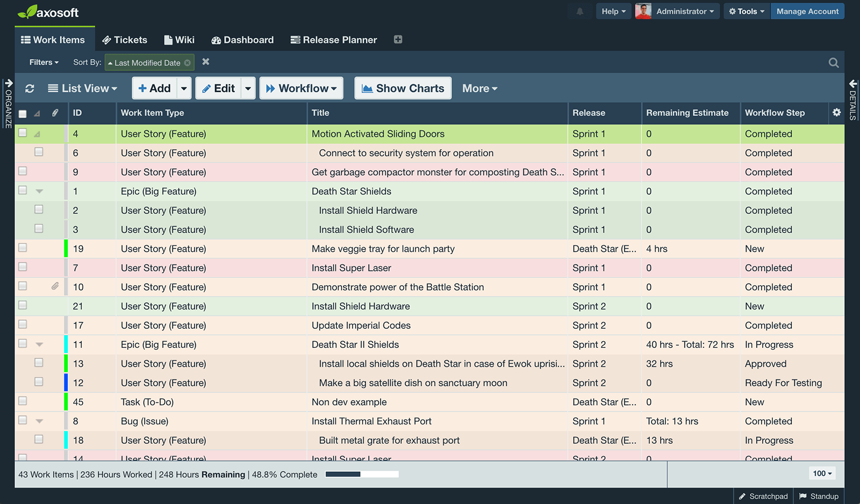Switch to the Release Planner tab

pos(334,40)
